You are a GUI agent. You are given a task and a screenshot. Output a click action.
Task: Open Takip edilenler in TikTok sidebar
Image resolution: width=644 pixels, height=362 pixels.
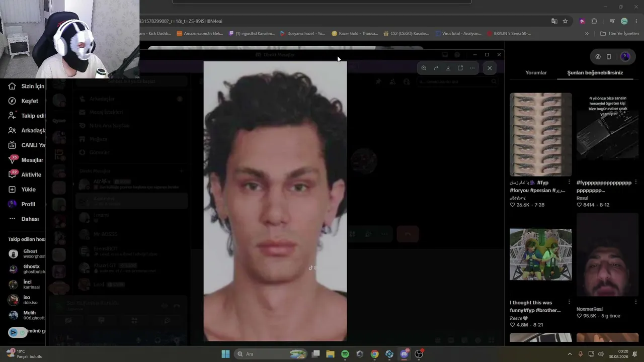pyautogui.click(x=26, y=116)
